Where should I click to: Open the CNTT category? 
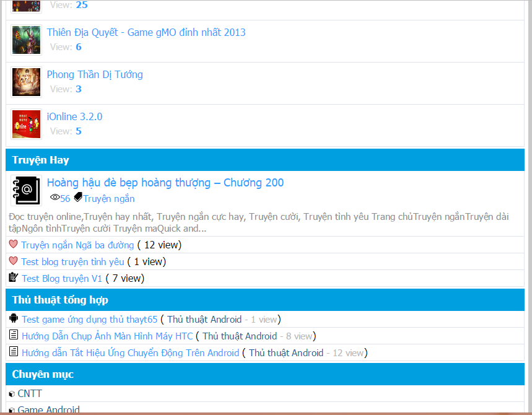(x=30, y=393)
